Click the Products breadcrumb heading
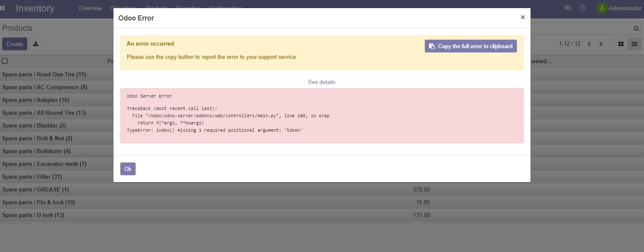Viewport: 644px width, 252px height. (x=17, y=28)
